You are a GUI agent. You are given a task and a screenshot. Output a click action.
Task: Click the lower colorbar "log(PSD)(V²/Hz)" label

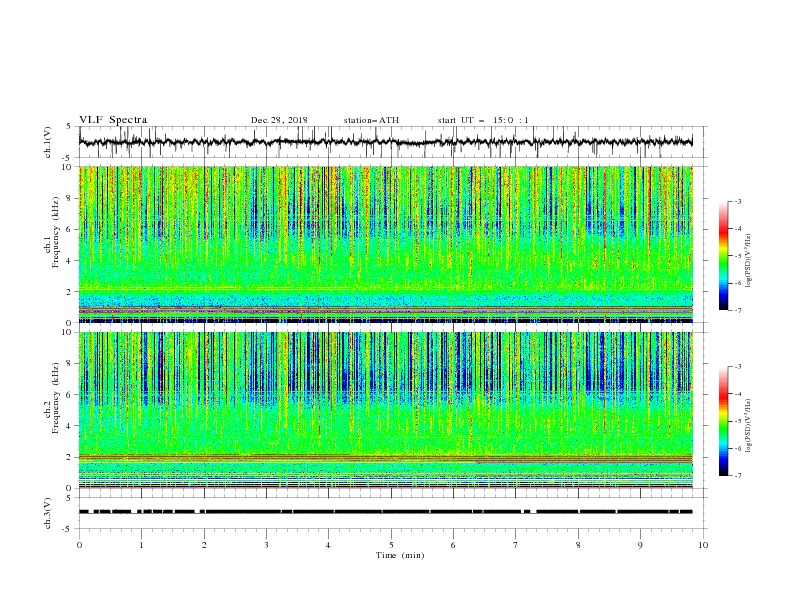tap(748, 425)
